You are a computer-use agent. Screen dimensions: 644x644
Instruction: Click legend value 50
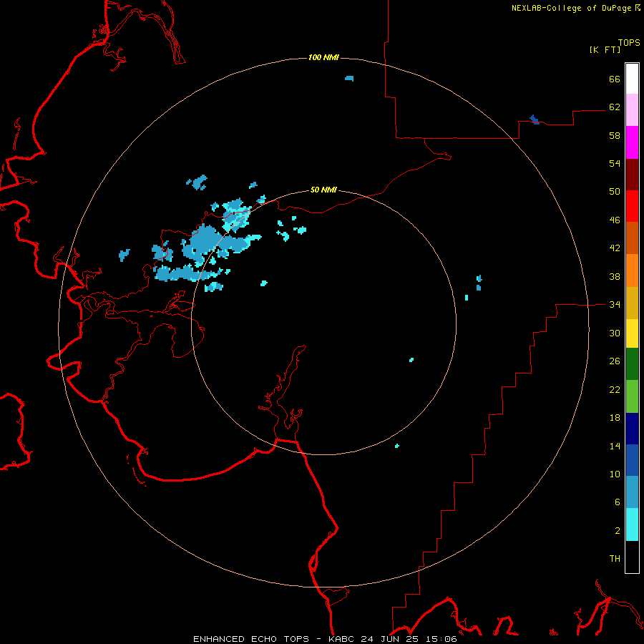point(615,191)
